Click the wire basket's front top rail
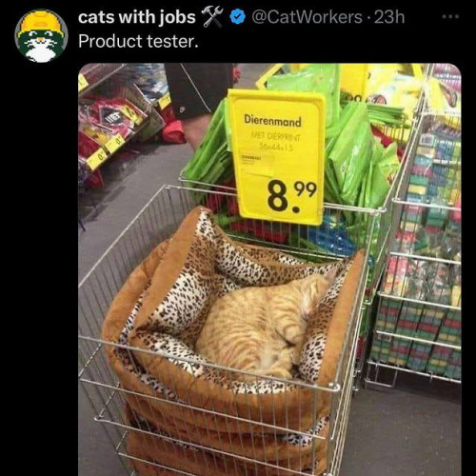The height and width of the screenshot is (476, 476). pos(209,362)
